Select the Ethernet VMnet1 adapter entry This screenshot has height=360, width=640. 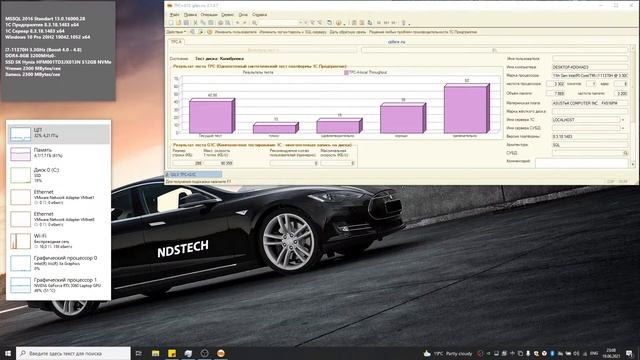(x=58, y=197)
